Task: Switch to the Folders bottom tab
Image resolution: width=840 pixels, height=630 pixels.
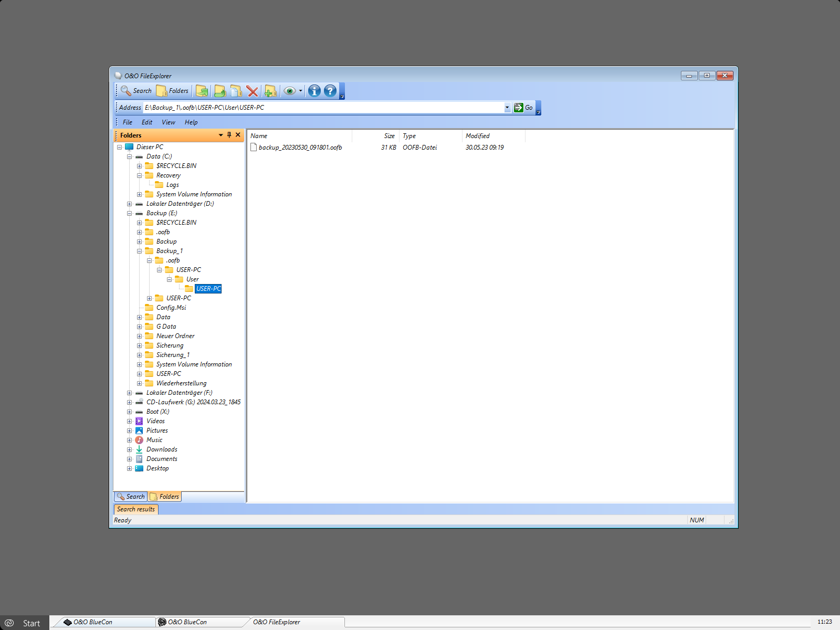Action: [165, 497]
